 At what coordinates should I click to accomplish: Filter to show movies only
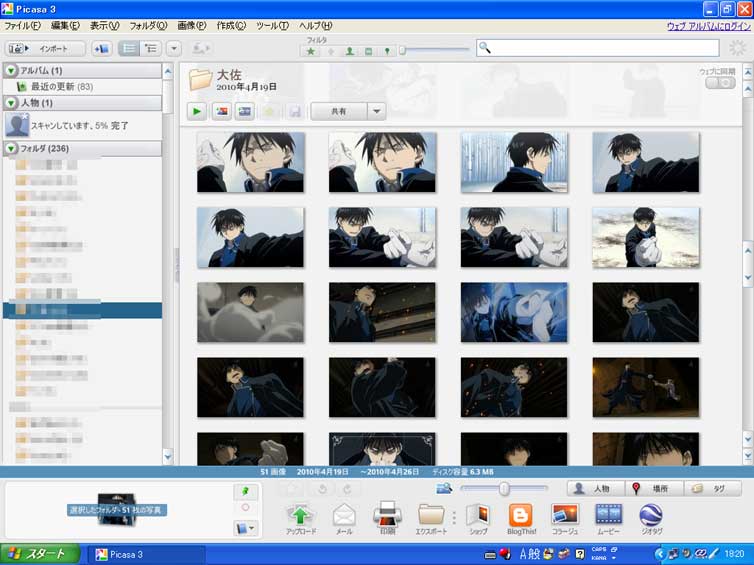368,51
